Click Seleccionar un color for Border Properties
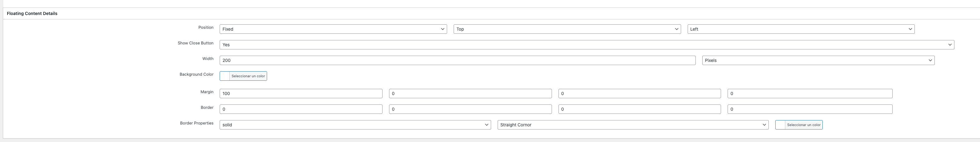This screenshot has height=142, width=980. (x=804, y=125)
